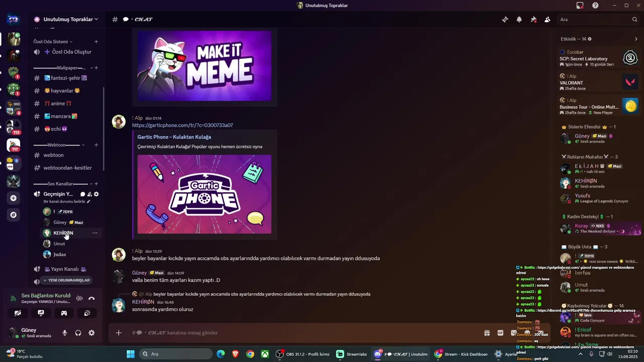Open Gartic Phone - Kulaktan Kulağa embed title
Image resolution: width=644 pixels, height=362 pixels.
pos(174,137)
